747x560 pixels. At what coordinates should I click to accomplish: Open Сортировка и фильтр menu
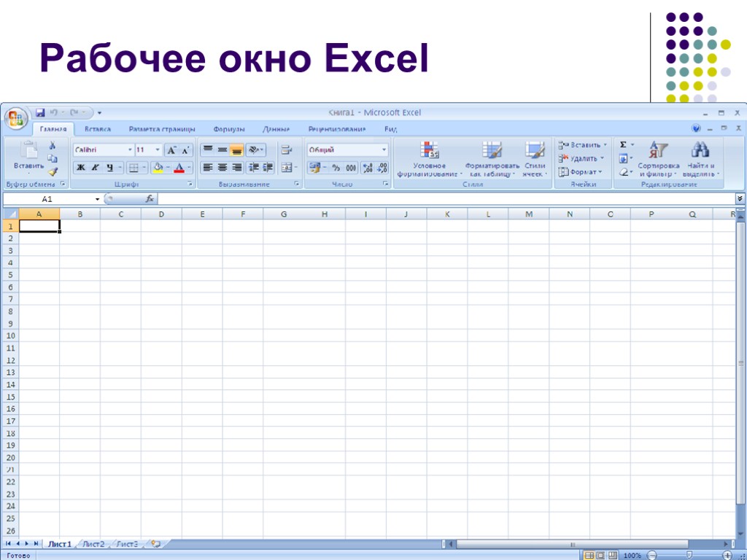pos(659,159)
